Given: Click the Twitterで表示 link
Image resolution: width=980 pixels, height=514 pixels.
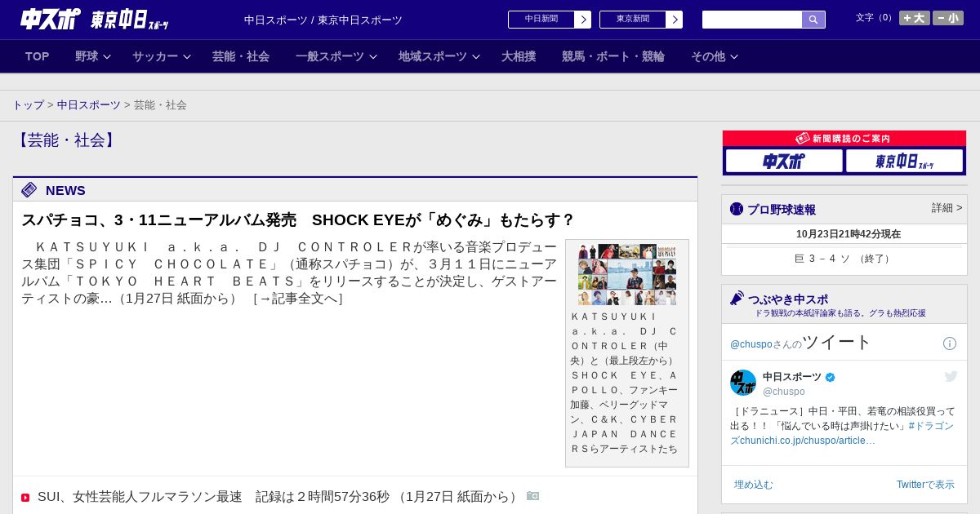Looking at the screenshot, I should coord(925,485).
